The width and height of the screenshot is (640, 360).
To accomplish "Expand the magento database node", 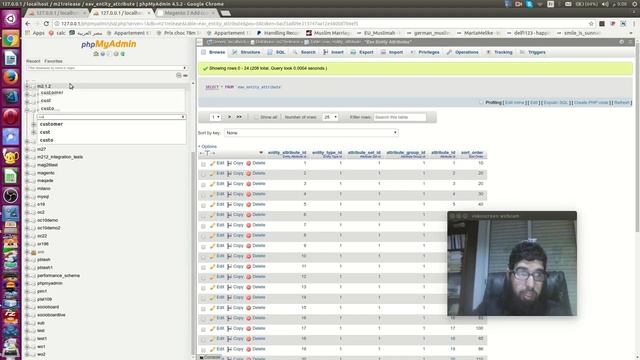I will [27, 173].
